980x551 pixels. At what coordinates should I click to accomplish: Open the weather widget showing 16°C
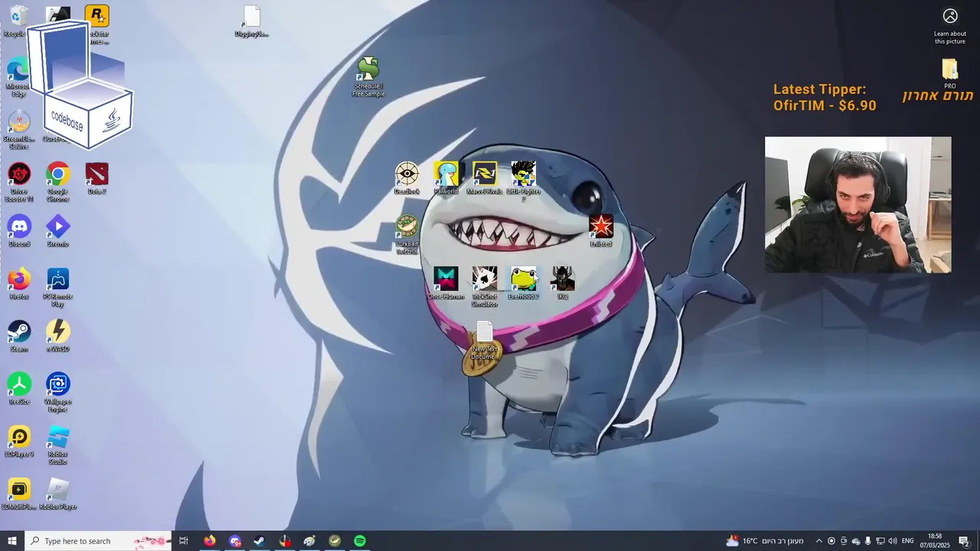pyautogui.click(x=765, y=541)
